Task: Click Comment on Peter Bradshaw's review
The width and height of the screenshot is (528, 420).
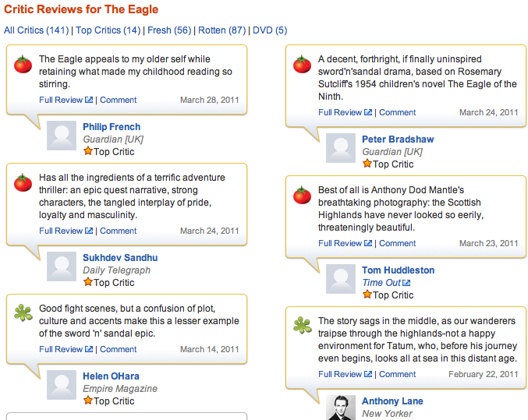Action: (x=397, y=112)
